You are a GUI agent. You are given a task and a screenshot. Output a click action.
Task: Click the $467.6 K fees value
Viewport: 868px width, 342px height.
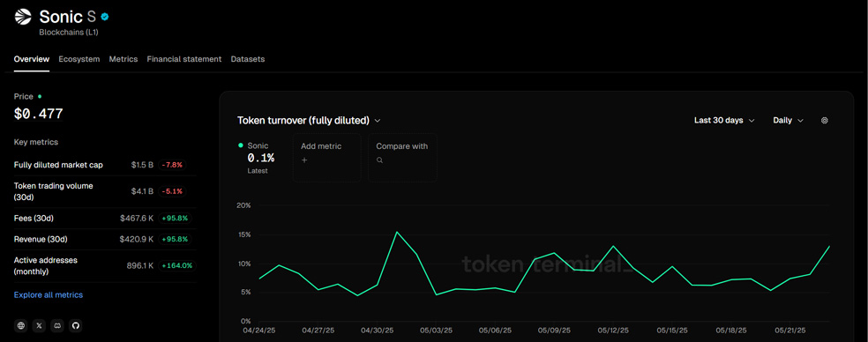click(x=137, y=218)
